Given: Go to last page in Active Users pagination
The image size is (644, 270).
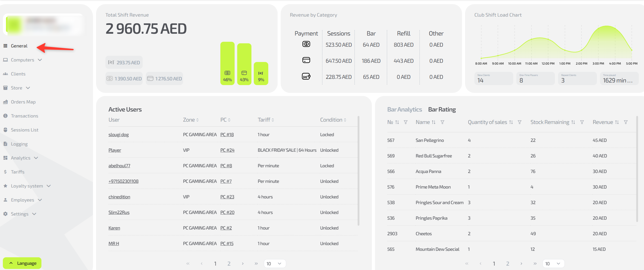Looking at the screenshot, I should point(256,264).
